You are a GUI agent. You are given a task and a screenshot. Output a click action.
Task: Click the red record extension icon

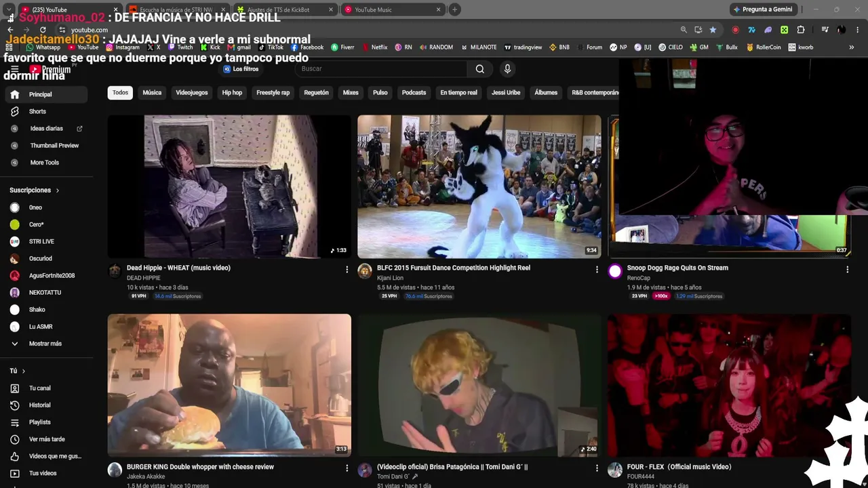tap(736, 30)
